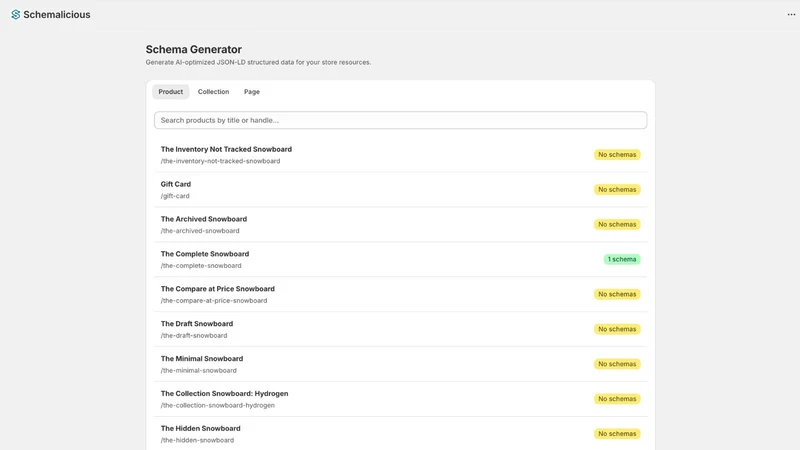Screen dimensions: 800x450
Task: Click the /gift-card handle text
Action: click(175, 196)
